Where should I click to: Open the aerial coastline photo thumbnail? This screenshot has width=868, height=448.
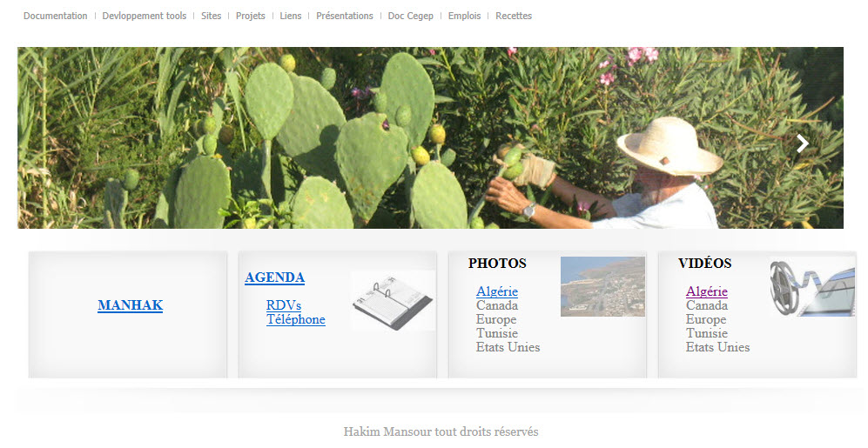602,286
